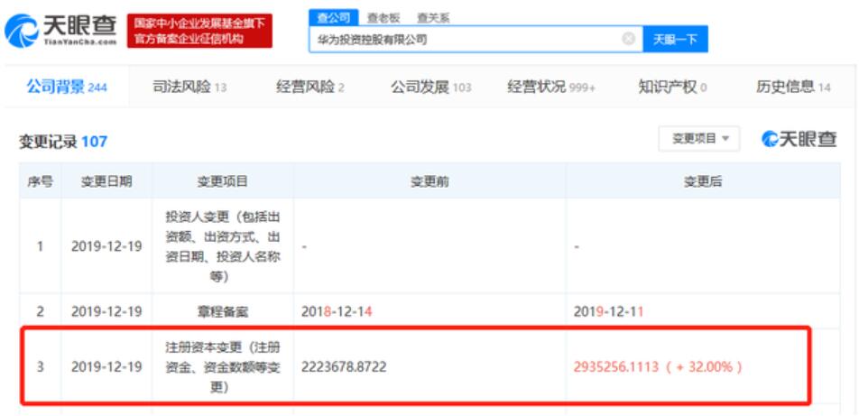Click the 变更前 column header
The image size is (868, 416).
(x=429, y=181)
